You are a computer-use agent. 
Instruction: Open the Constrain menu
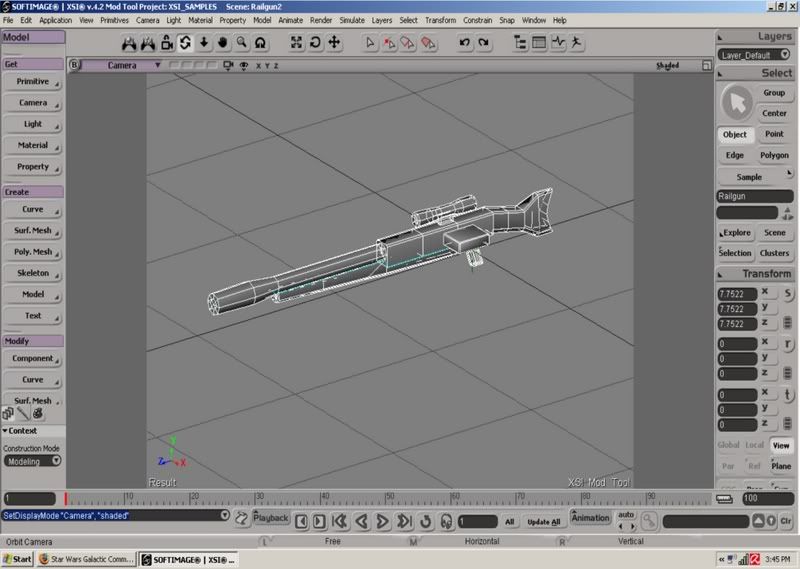pos(478,20)
